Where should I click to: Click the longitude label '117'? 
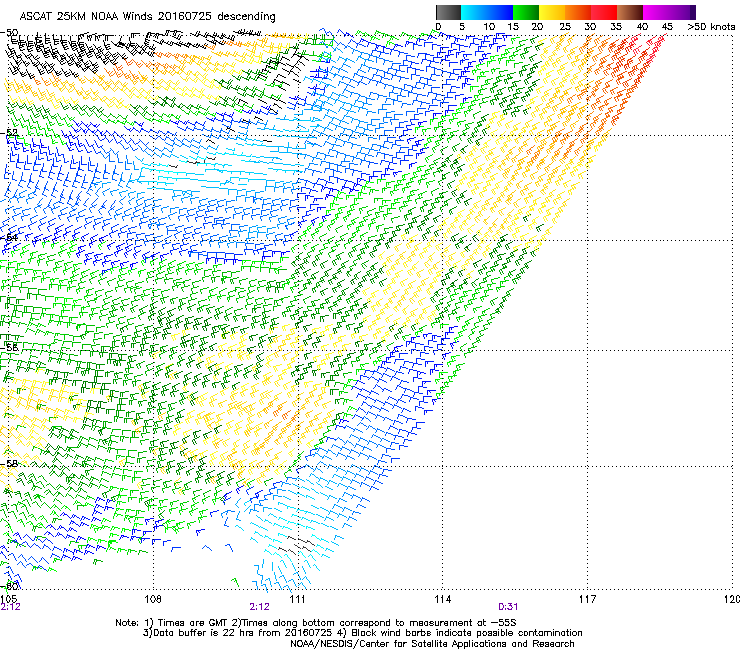click(587, 599)
